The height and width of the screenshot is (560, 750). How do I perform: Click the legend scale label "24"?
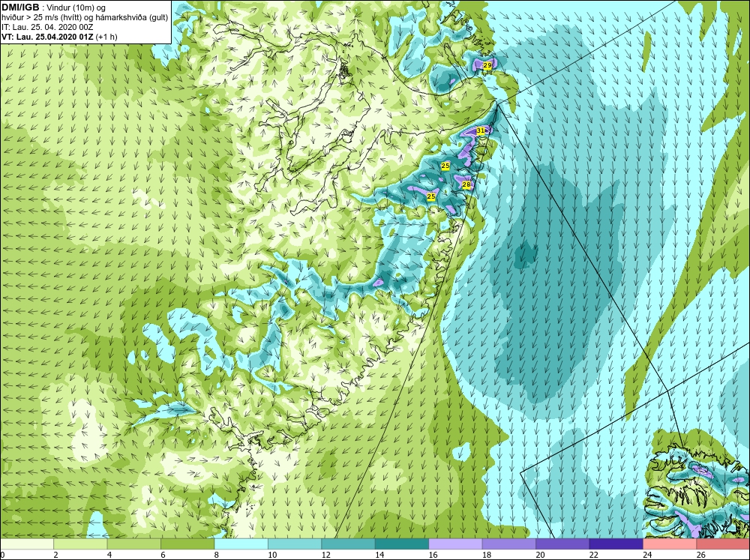click(647, 555)
